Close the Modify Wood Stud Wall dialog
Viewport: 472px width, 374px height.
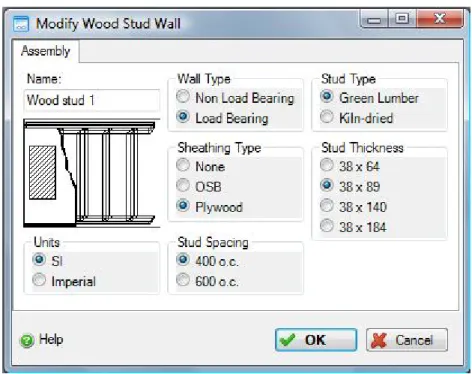click(x=440, y=19)
